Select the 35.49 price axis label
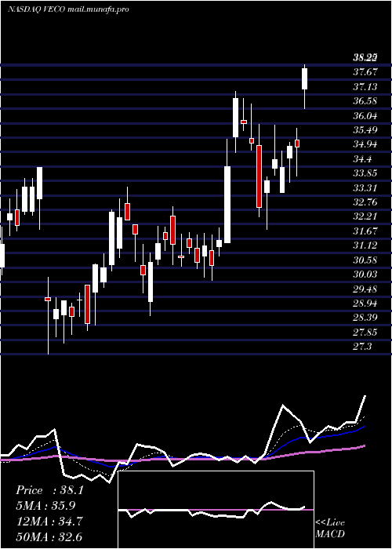 click(365, 130)
